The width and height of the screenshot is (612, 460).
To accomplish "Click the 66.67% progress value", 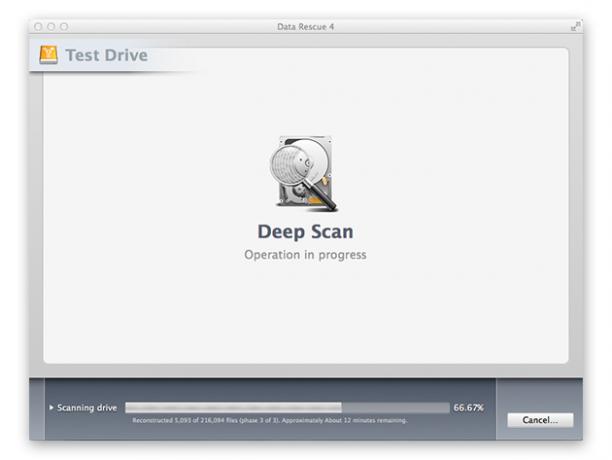I will 468,408.
